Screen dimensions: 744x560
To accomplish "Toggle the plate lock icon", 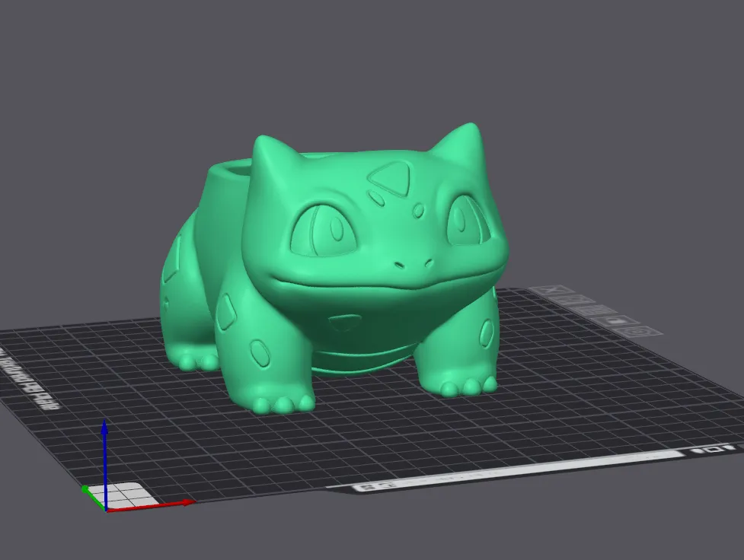I will click(x=615, y=320).
